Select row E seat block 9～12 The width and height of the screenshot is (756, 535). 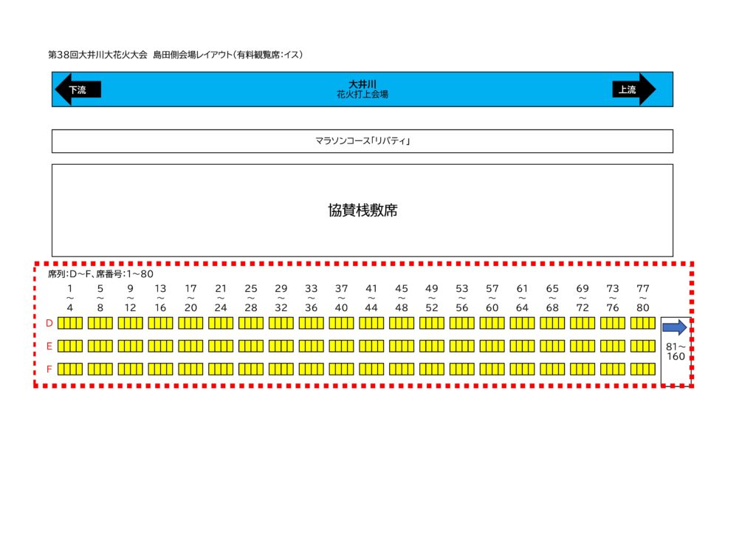pos(130,347)
